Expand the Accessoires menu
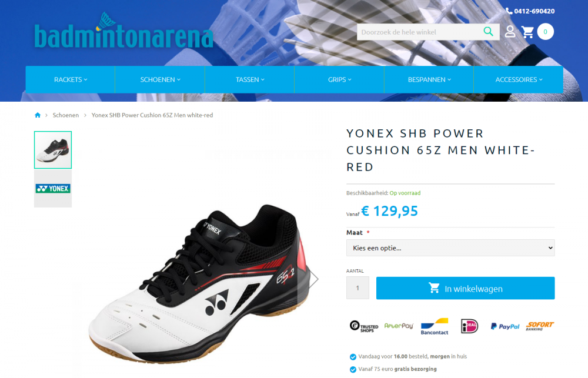 (x=519, y=79)
